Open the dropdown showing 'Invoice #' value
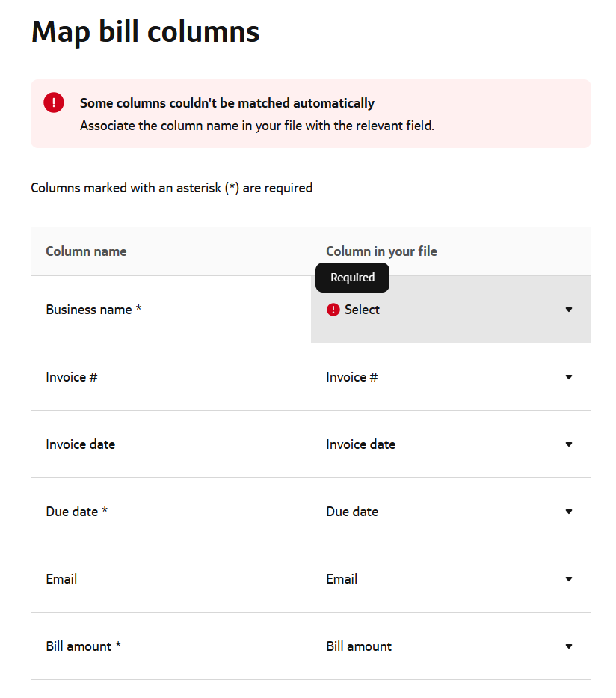616x698 pixels. pyautogui.click(x=450, y=377)
